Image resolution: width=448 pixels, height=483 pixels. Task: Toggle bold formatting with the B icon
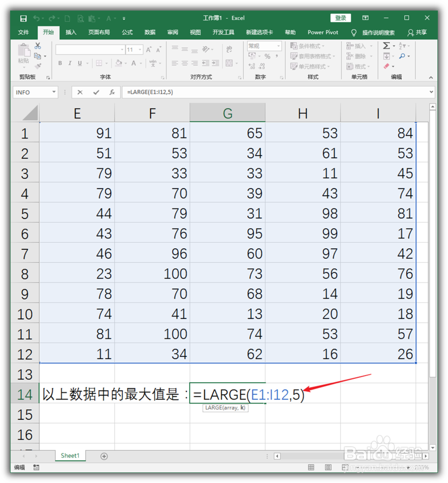pyautogui.click(x=60, y=63)
